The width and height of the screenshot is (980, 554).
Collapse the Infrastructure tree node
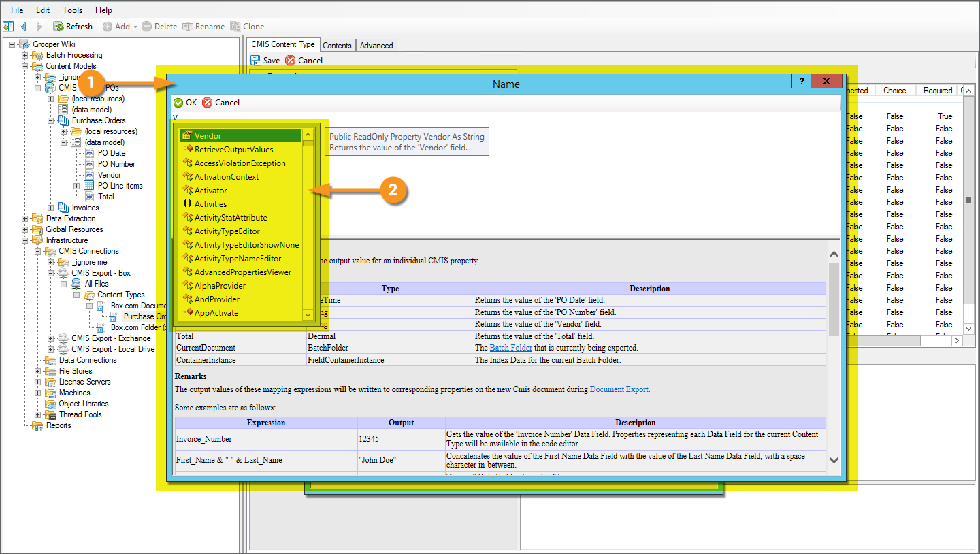[25, 240]
